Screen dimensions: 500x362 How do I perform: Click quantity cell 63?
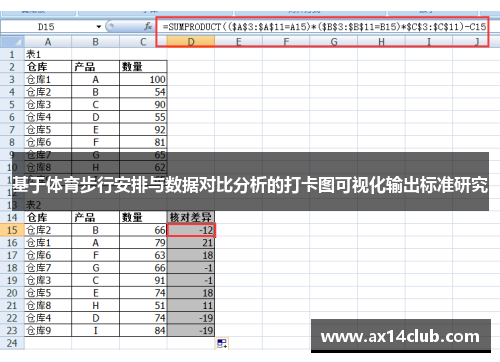[143, 255]
